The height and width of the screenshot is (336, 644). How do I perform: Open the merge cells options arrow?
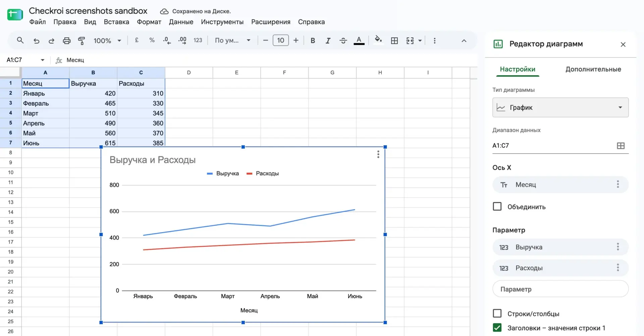click(420, 41)
